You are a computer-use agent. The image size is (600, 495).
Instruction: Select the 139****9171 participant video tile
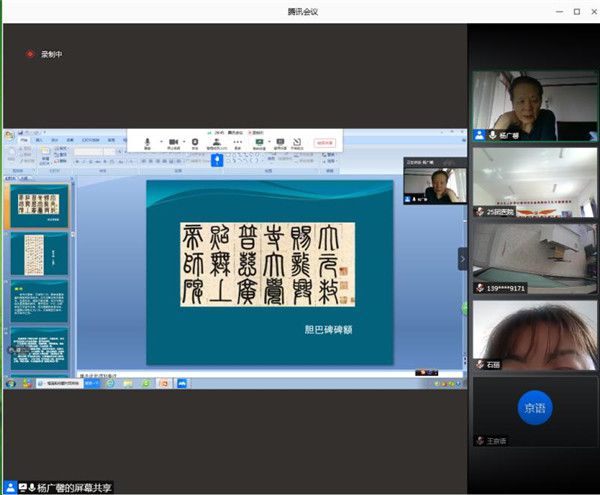pos(535,259)
